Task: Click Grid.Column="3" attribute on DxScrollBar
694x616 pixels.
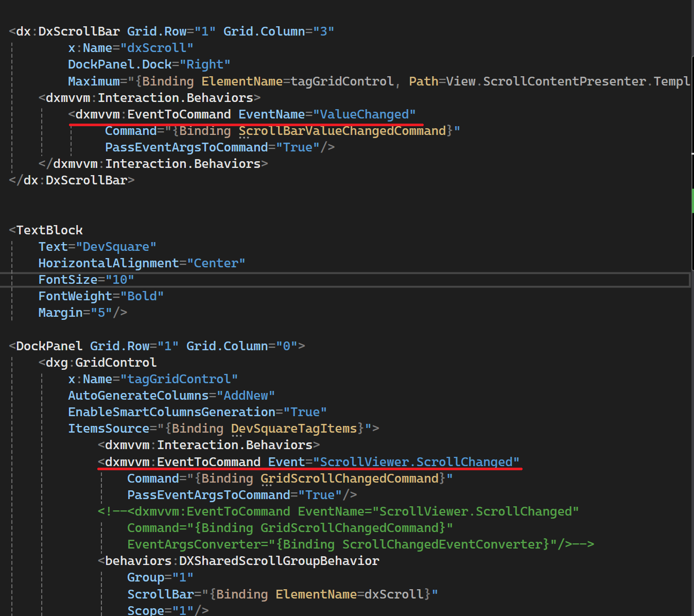Action: (x=279, y=31)
